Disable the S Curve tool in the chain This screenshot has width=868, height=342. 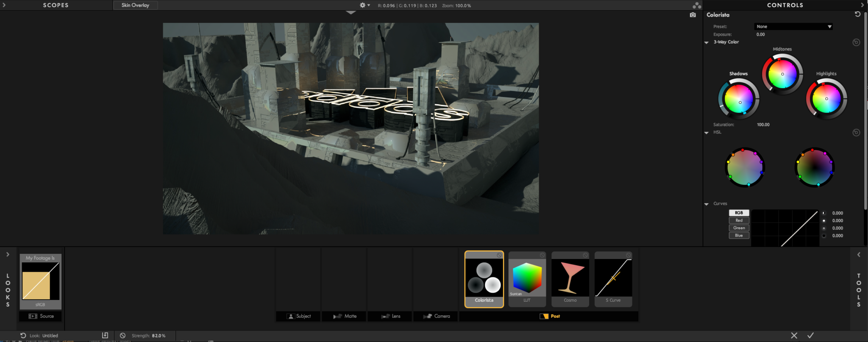click(628, 255)
